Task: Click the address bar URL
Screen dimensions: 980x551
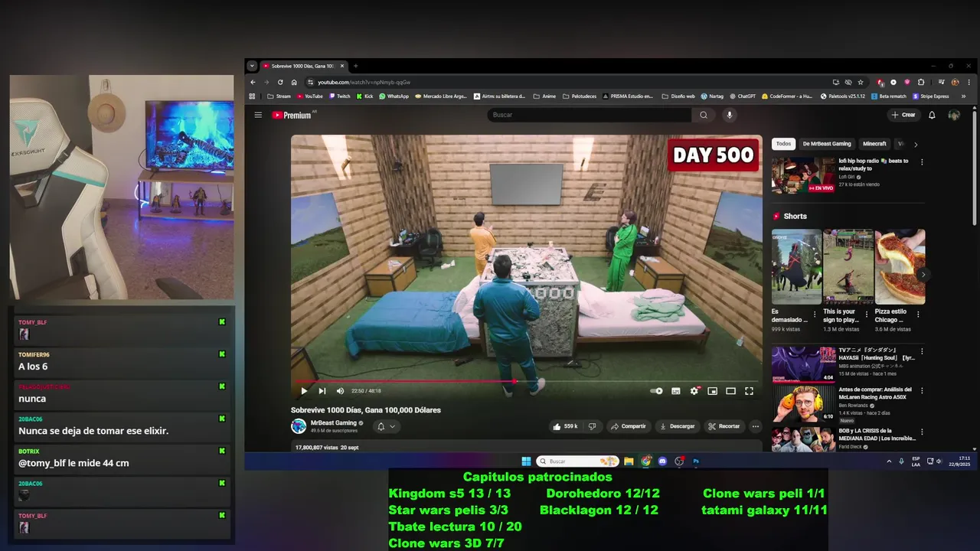Action: click(x=364, y=82)
